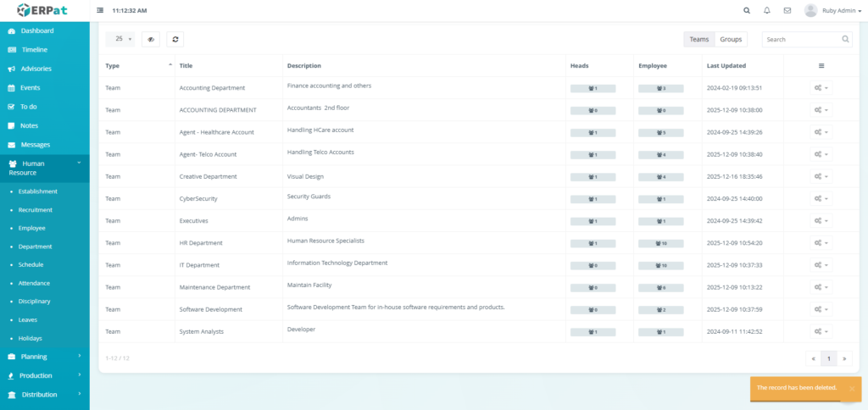The image size is (868, 410).
Task: Open Recruitment submenu item
Action: [36, 210]
